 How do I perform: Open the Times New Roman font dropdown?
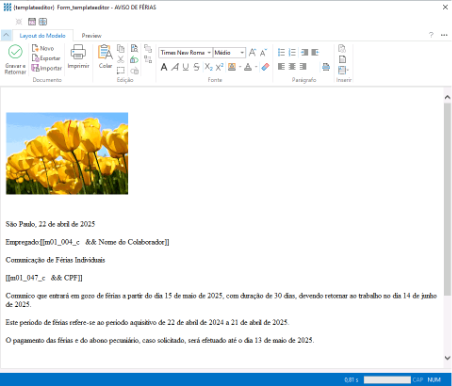tap(185, 53)
